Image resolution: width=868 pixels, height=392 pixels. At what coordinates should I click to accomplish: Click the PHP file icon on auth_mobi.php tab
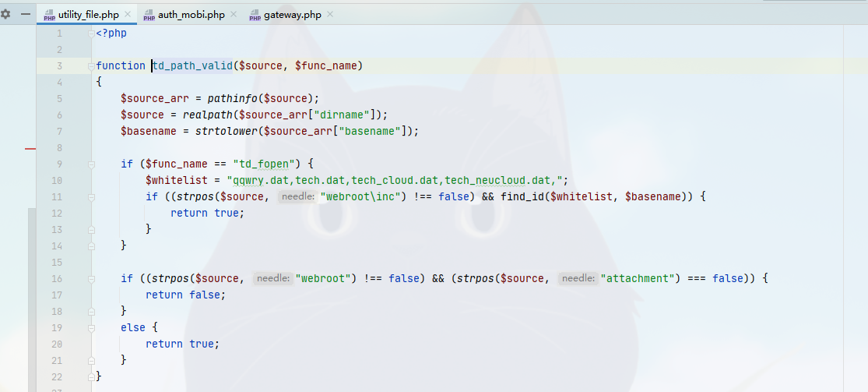click(148, 15)
